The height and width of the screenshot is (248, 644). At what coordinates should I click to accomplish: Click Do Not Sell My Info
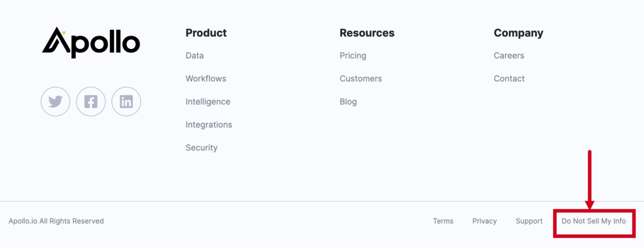(x=594, y=221)
